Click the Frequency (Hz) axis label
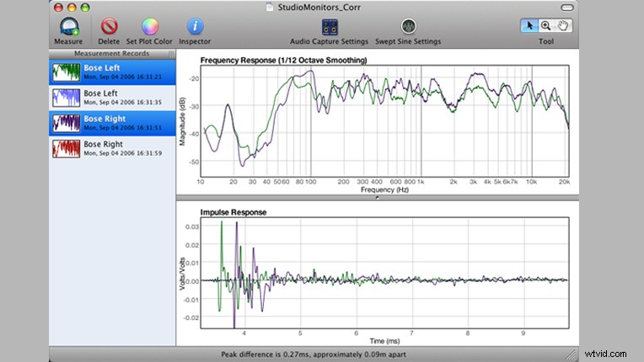 click(384, 189)
